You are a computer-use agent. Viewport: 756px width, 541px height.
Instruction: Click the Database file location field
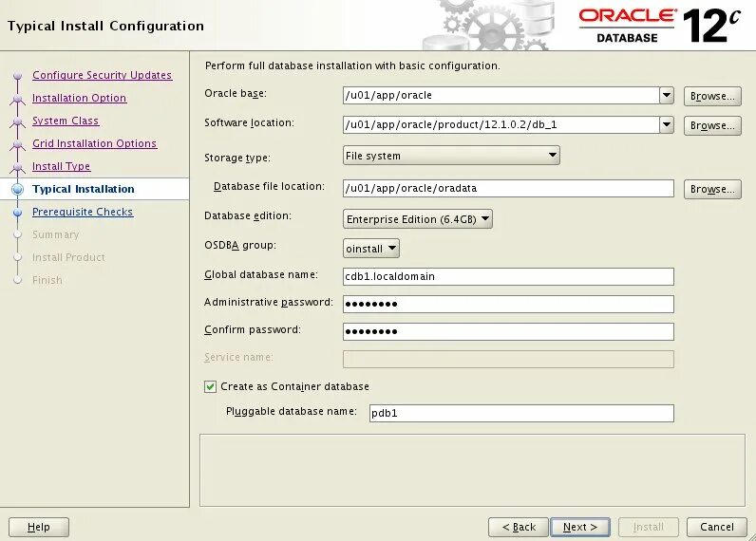click(x=508, y=188)
